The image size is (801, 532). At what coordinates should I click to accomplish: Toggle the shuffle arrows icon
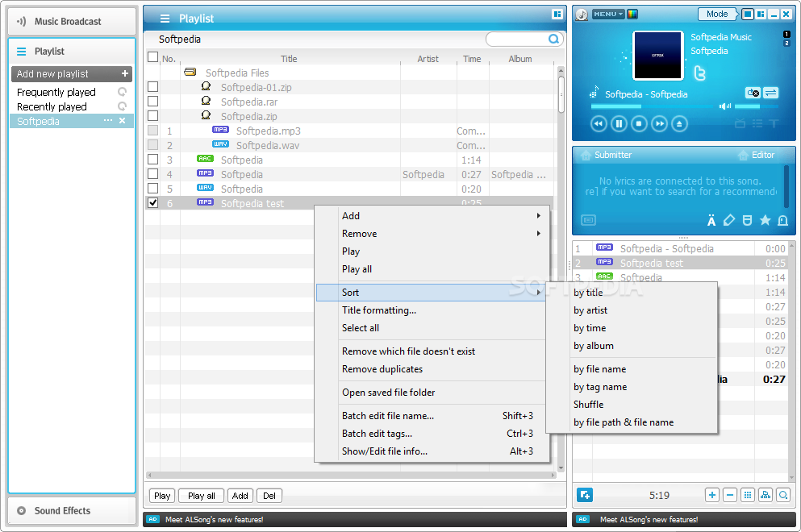(770, 93)
